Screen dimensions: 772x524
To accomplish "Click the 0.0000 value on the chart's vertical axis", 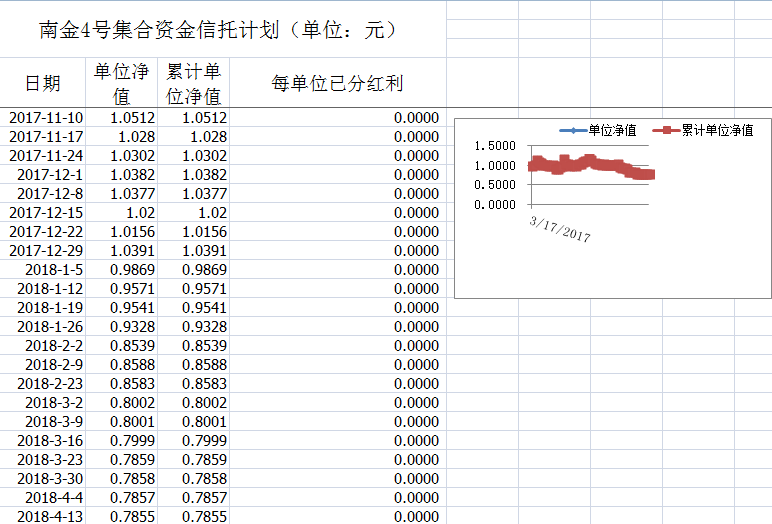I will (495, 204).
